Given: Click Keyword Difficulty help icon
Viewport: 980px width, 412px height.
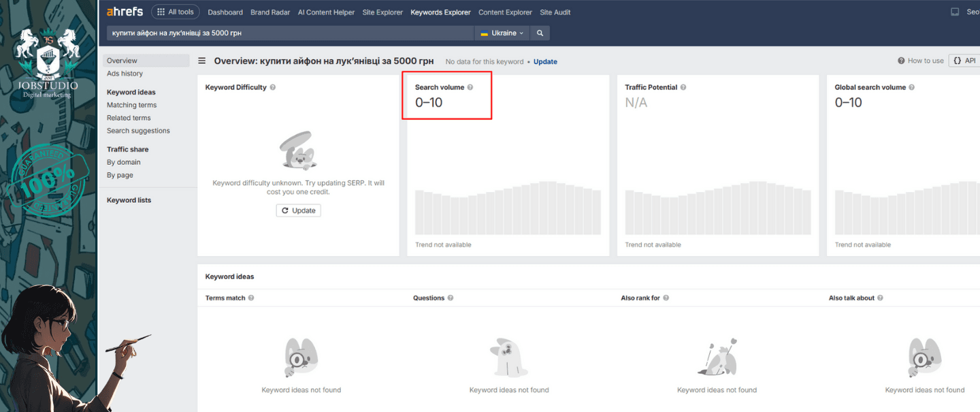Looking at the screenshot, I should [273, 87].
